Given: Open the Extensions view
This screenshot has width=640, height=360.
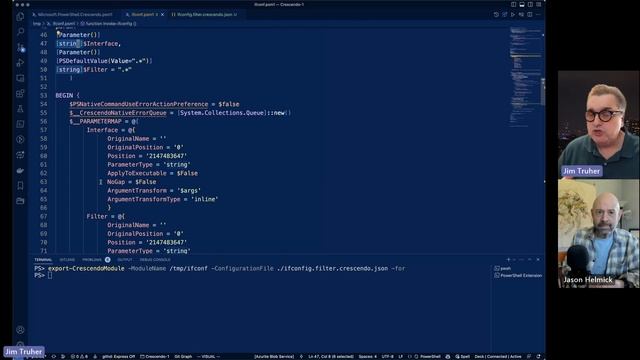Looking at the screenshot, I should (x=20, y=93).
